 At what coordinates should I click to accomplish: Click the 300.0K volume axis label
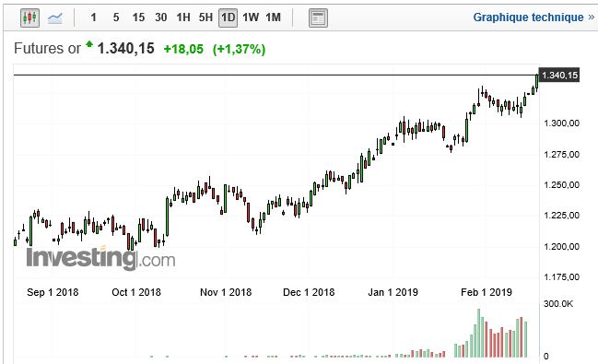(x=558, y=304)
